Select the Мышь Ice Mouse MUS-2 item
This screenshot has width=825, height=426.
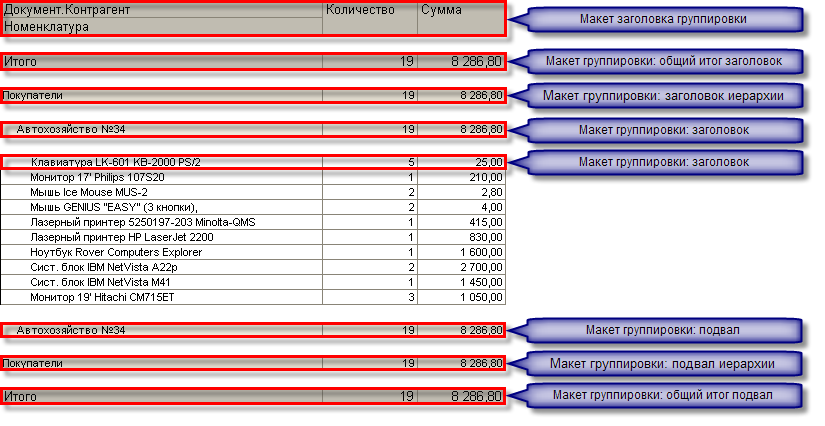[89, 192]
